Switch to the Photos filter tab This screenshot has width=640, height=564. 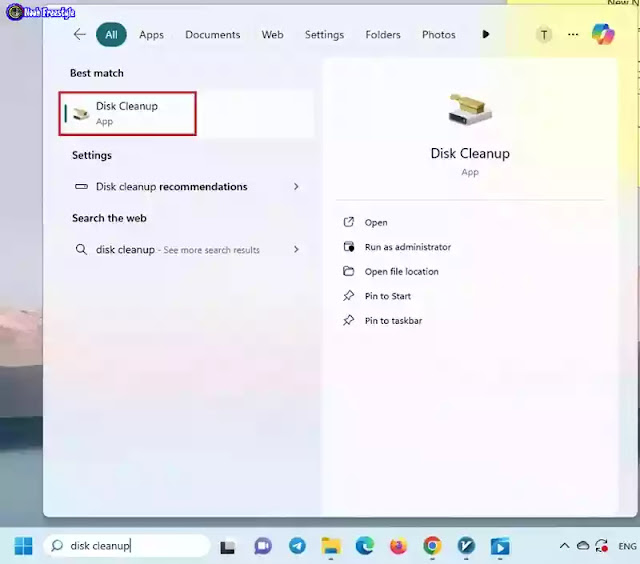439,35
